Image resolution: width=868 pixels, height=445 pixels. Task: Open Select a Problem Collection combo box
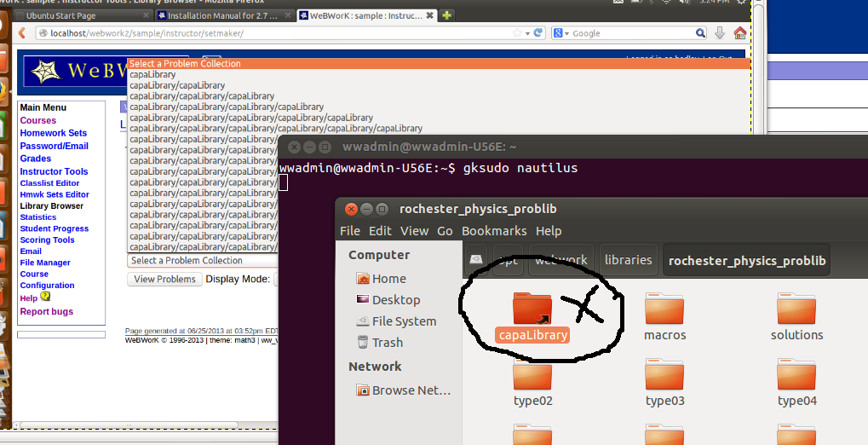coord(203,261)
